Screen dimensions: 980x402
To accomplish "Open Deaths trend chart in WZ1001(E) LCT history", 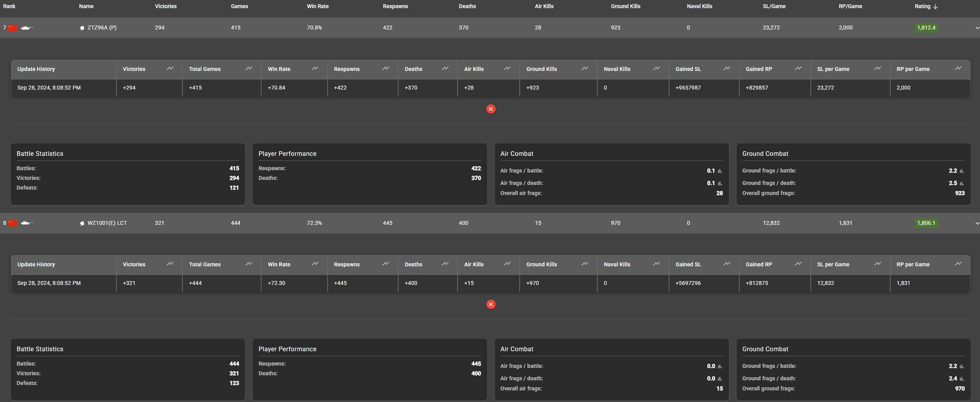I will click(x=445, y=264).
